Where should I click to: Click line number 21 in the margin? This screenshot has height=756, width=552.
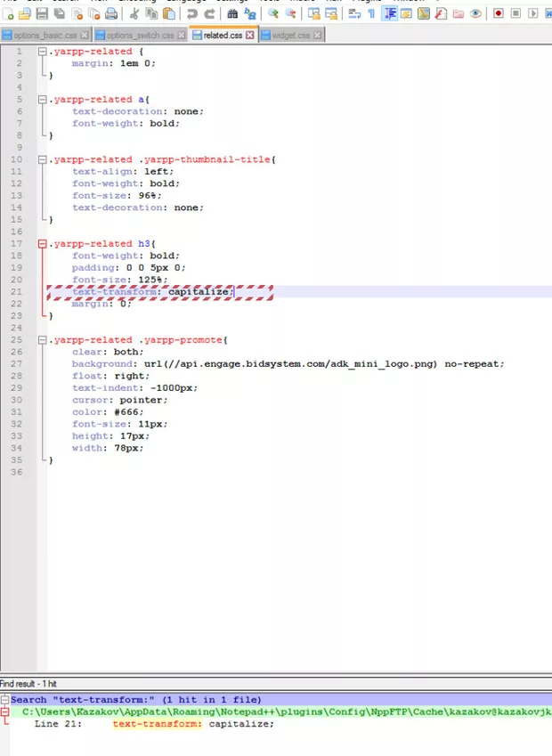pos(17,292)
